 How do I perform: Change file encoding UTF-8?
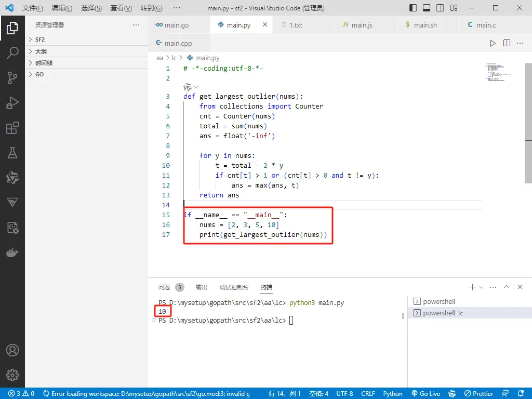344,394
